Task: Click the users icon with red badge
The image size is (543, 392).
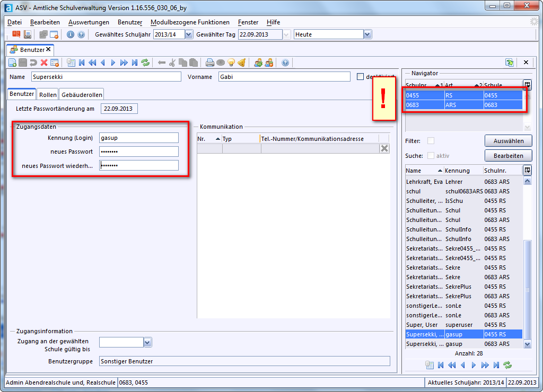Action: pos(269,63)
